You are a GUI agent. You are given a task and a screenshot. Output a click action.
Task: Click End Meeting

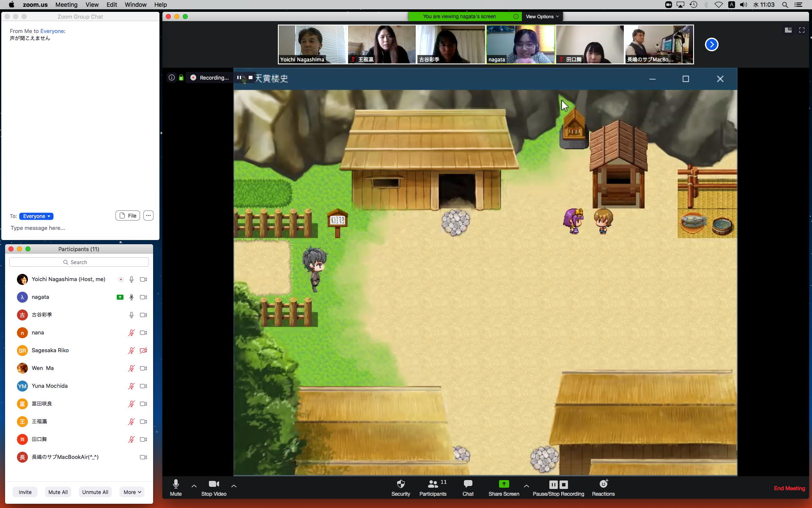(x=789, y=488)
